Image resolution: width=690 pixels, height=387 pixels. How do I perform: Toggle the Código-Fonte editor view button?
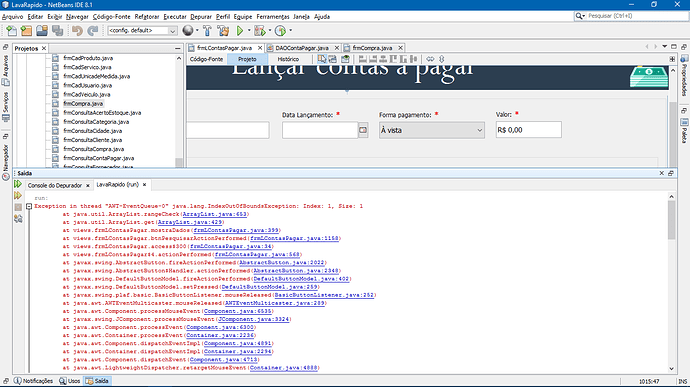tap(206, 59)
